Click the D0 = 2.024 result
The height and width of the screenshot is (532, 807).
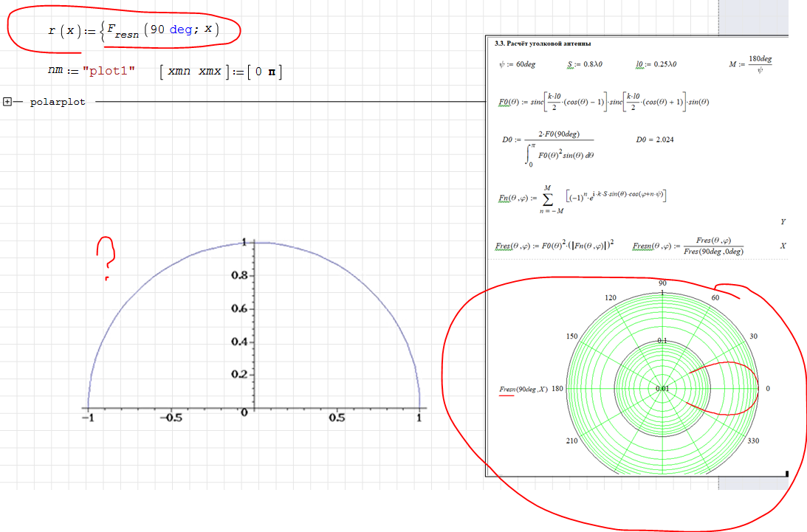(x=653, y=139)
